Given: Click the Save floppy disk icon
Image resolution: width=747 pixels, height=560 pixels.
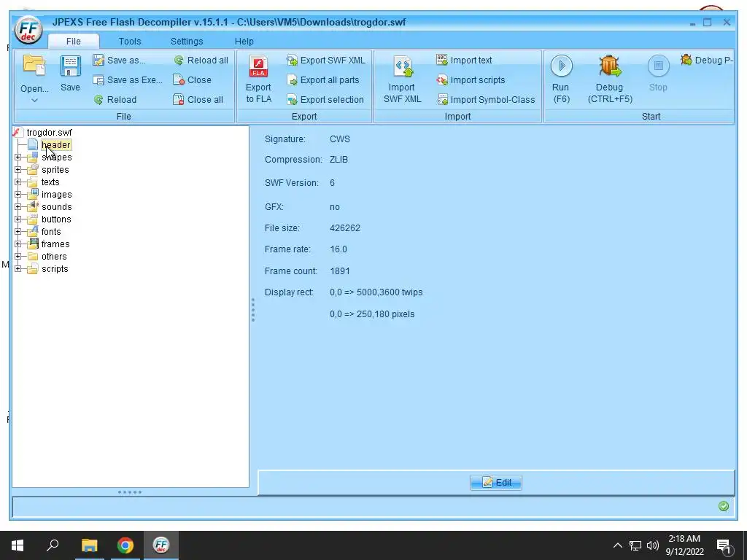Looking at the screenshot, I should 70,66.
